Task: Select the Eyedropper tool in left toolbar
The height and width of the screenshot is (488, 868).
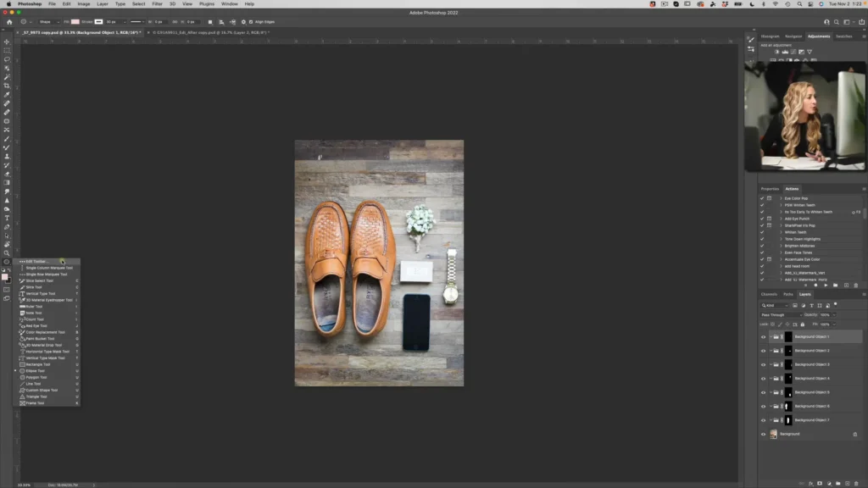Action: pyautogui.click(x=7, y=95)
